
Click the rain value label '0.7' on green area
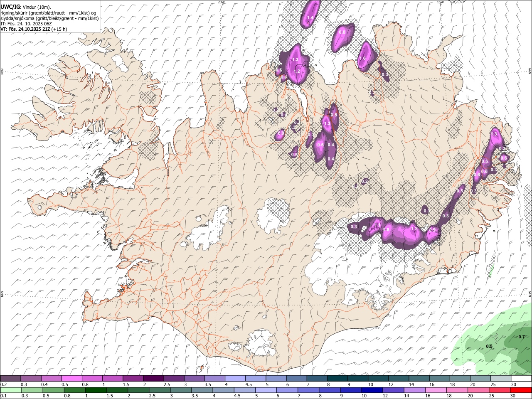coord(522,337)
